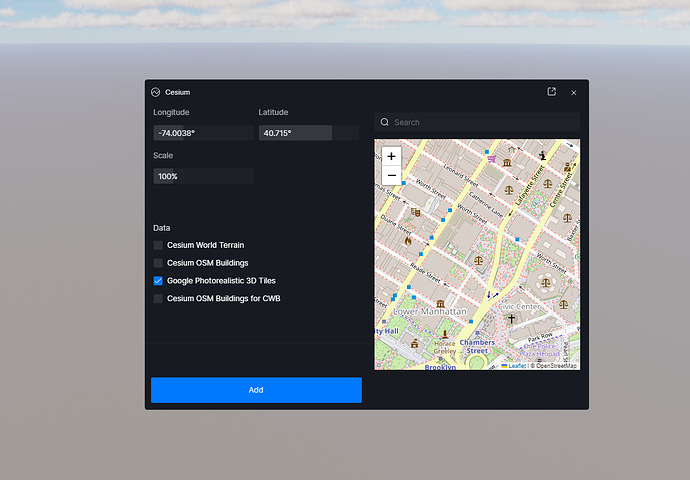Click the statue icon above Horace Greeley

445,335
